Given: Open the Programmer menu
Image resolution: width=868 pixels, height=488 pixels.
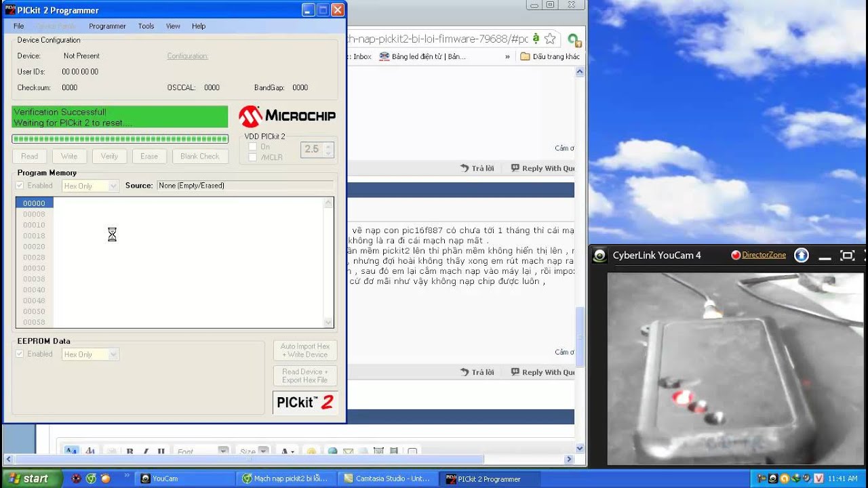Looking at the screenshot, I should tap(107, 26).
